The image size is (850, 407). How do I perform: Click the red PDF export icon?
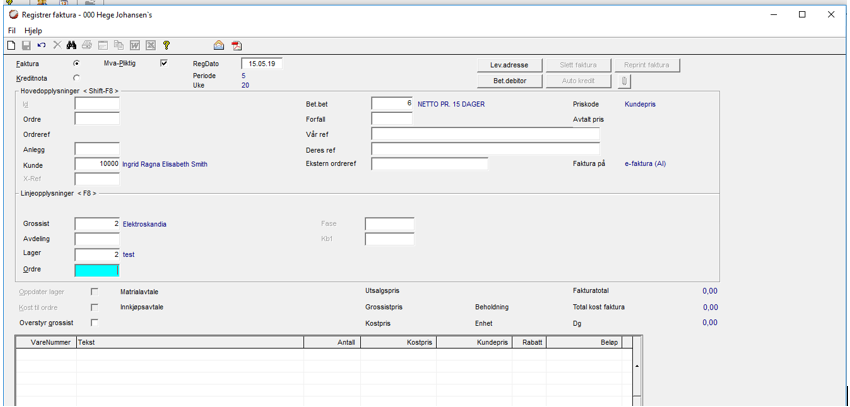click(237, 46)
